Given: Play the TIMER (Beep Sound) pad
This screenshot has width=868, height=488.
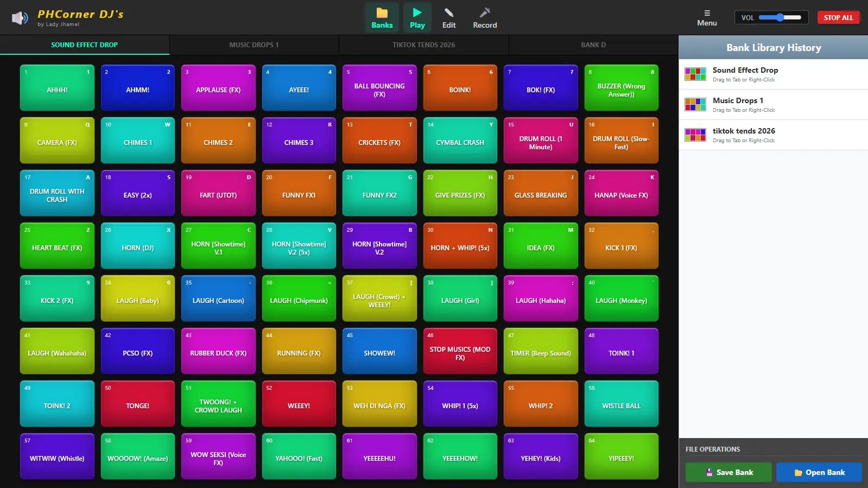Looking at the screenshot, I should tap(541, 351).
